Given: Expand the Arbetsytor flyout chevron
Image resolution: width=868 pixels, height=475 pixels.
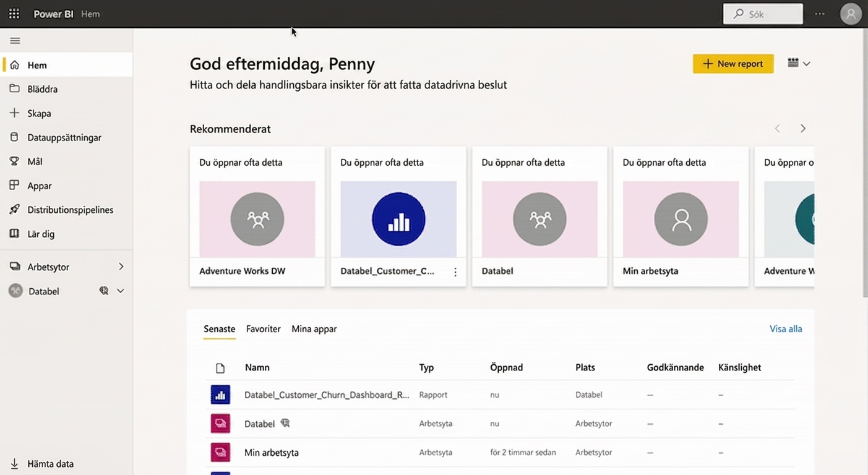Looking at the screenshot, I should click(121, 267).
